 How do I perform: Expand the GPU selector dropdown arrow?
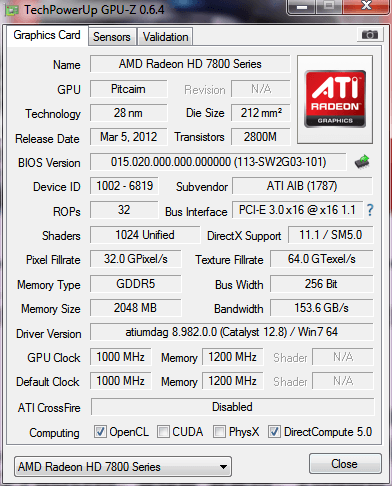(x=223, y=467)
